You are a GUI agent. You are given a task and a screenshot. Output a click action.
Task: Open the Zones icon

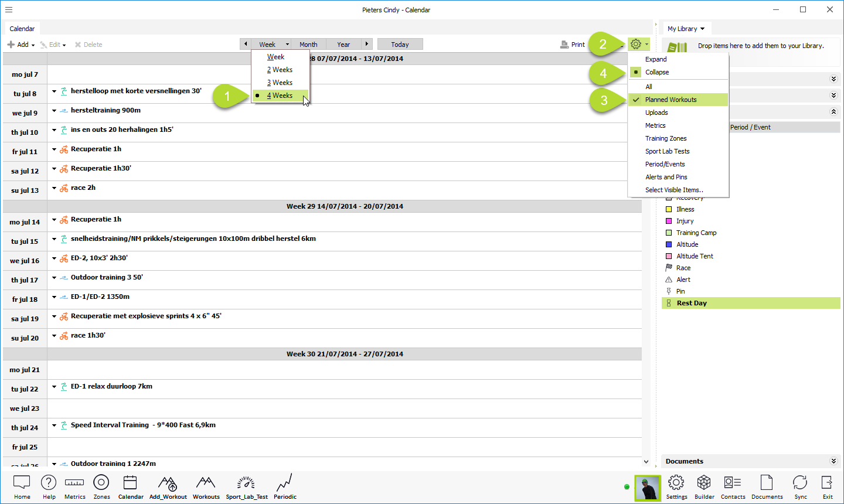click(101, 483)
